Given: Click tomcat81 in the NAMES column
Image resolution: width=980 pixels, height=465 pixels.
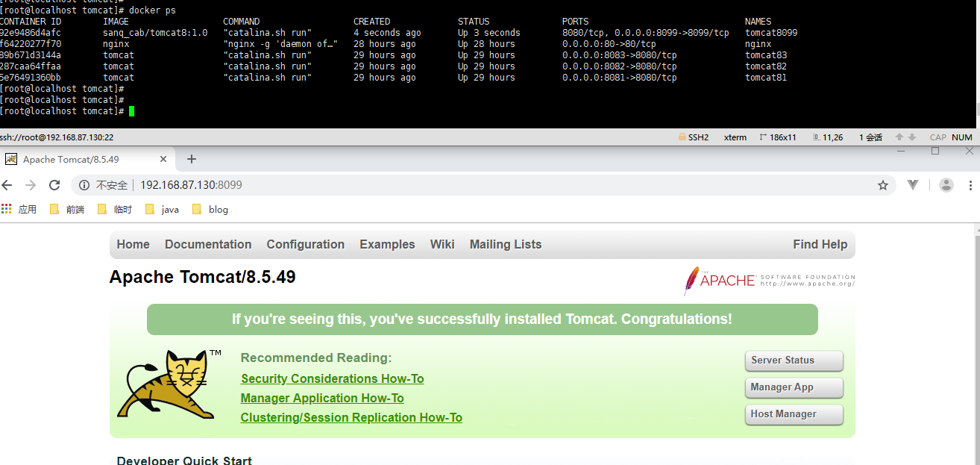Looking at the screenshot, I should (x=766, y=78).
